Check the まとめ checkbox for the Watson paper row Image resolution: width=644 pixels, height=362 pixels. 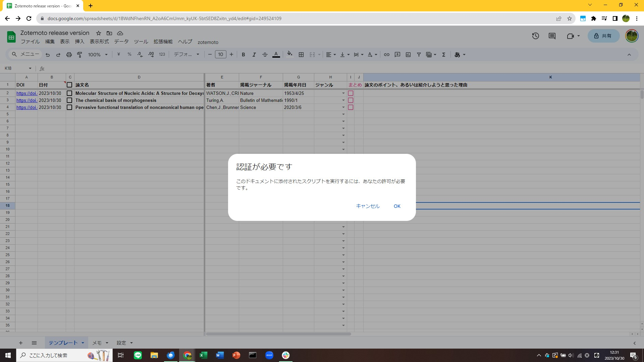tap(351, 93)
